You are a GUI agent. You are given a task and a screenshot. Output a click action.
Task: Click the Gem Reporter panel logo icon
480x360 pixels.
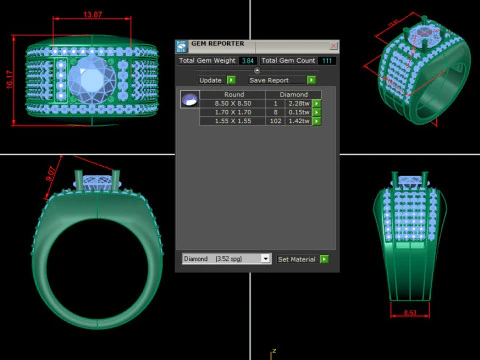[182, 46]
